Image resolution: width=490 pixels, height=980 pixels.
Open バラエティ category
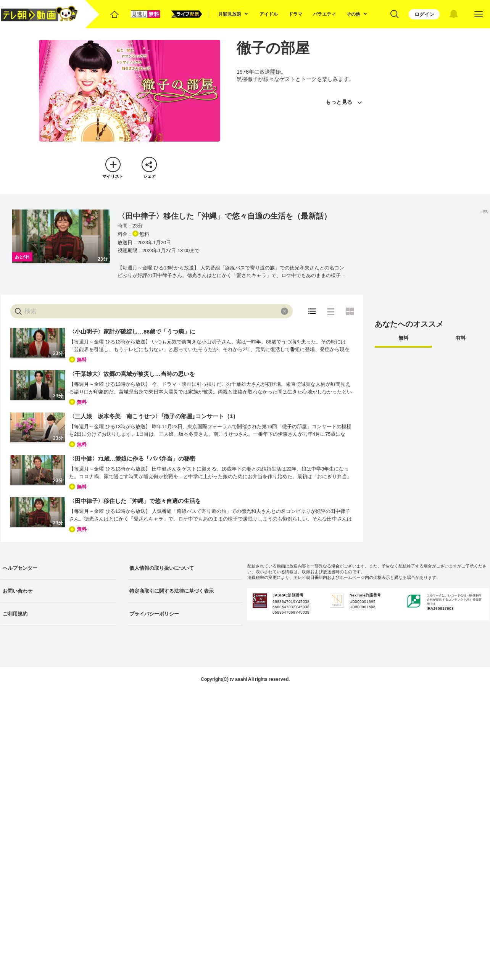[324, 14]
